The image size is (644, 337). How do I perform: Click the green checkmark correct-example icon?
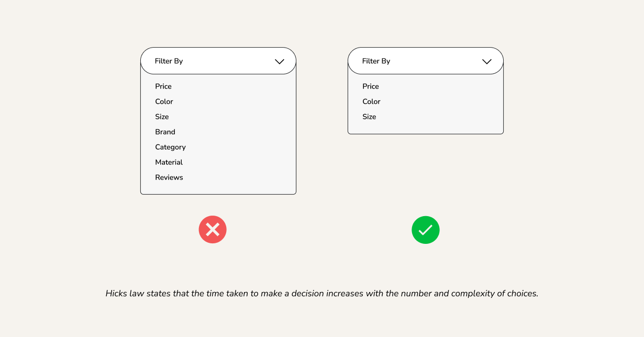point(426,230)
